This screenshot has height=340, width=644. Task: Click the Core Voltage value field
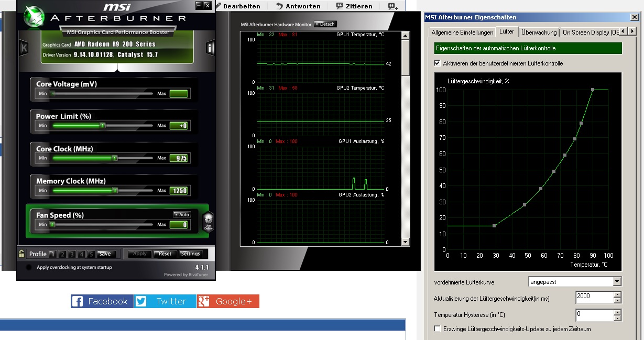pyautogui.click(x=179, y=94)
